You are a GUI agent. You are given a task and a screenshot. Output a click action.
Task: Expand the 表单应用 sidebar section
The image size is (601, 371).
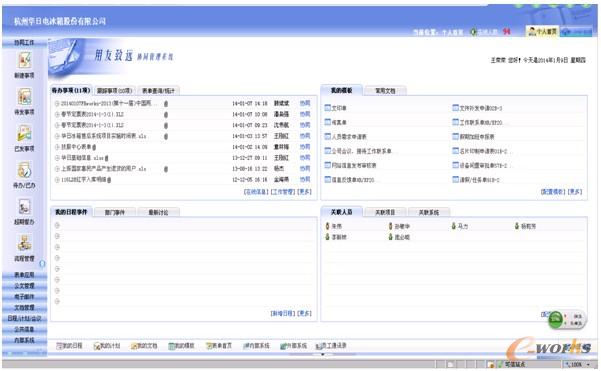tap(24, 275)
